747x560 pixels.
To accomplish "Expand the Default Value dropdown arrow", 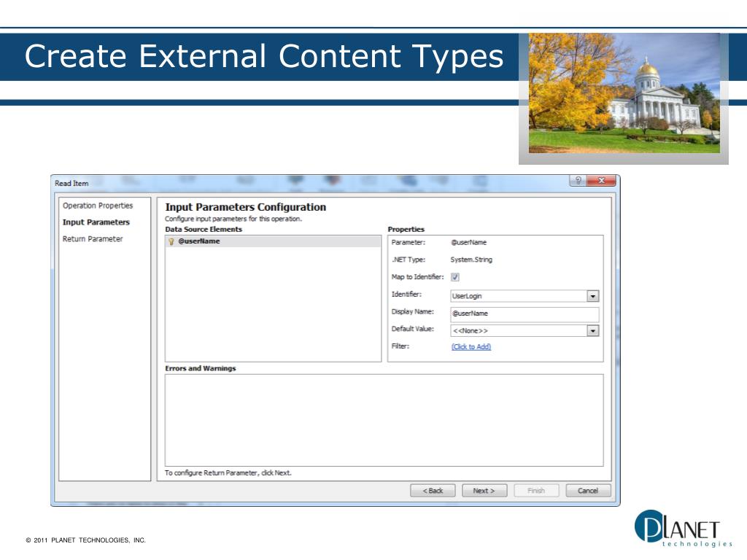I will pyautogui.click(x=592, y=330).
